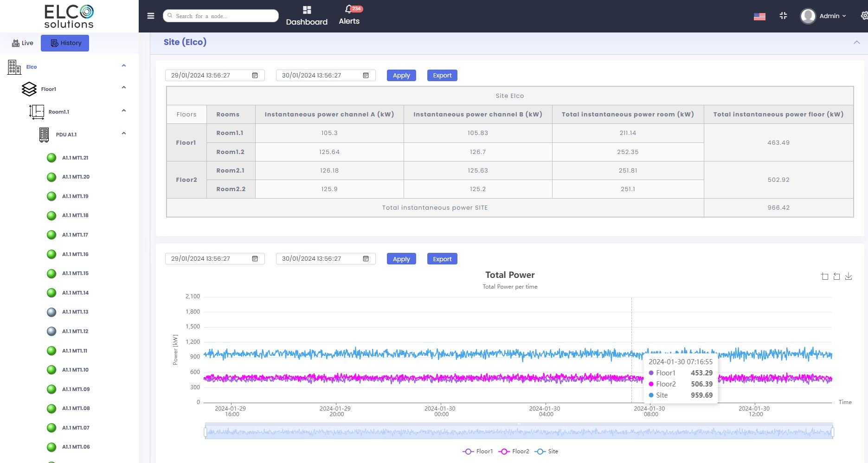Toggle Floor2 series in chart legend
Screen dimensions: 868x463
(514, 451)
